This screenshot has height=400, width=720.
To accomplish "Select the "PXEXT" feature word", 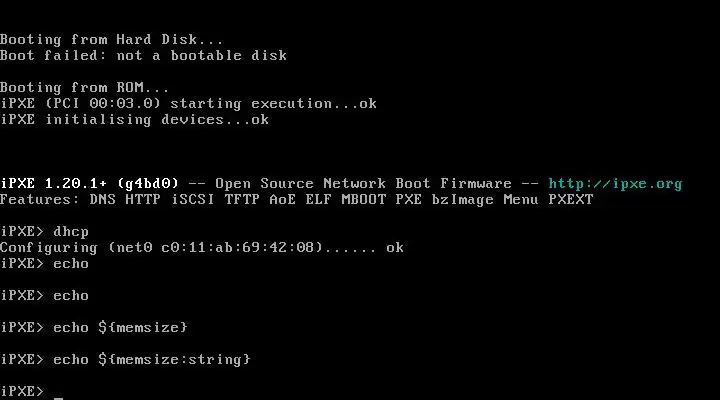I will coord(572,199).
